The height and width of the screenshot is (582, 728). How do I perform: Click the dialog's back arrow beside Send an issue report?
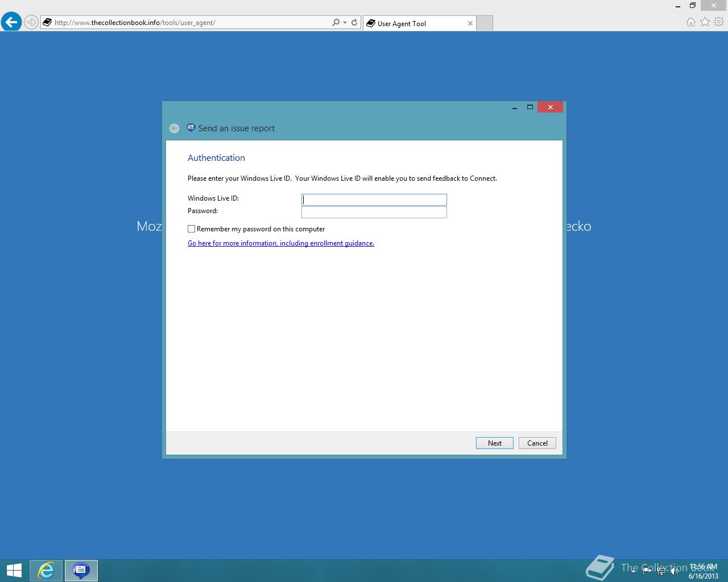click(174, 128)
